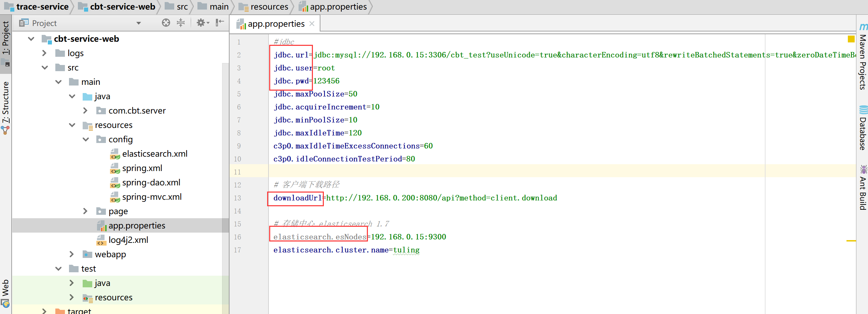Click the elasticsearch.cluster.name=tuling line

coord(346,250)
